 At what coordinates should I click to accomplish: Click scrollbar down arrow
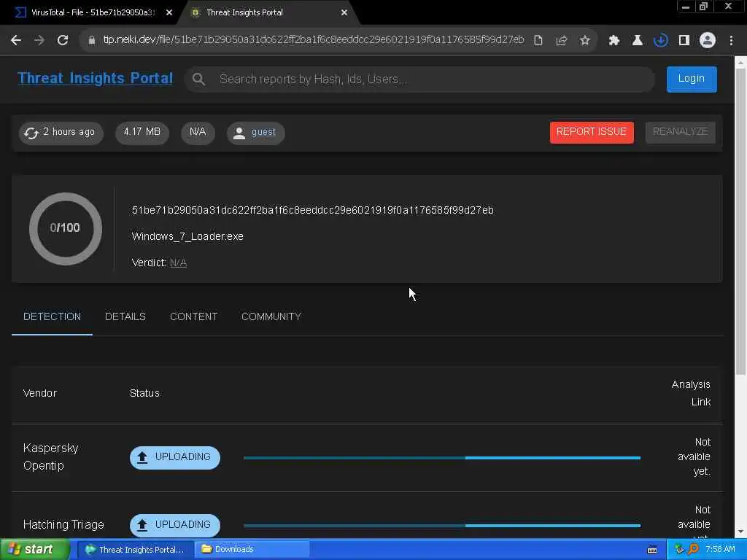[x=741, y=532]
